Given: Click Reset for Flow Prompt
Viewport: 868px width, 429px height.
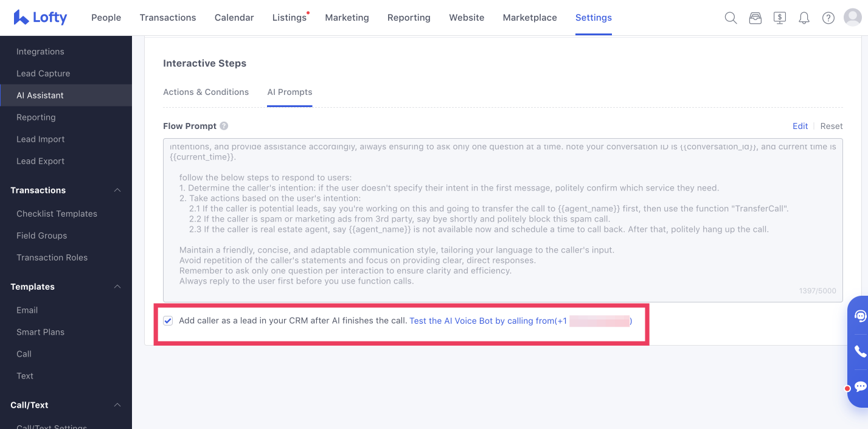Looking at the screenshot, I should [x=832, y=126].
